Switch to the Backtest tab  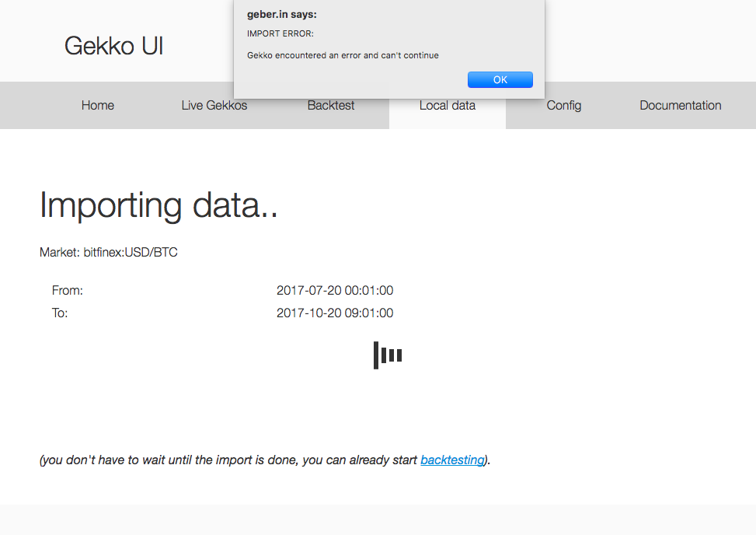click(330, 105)
